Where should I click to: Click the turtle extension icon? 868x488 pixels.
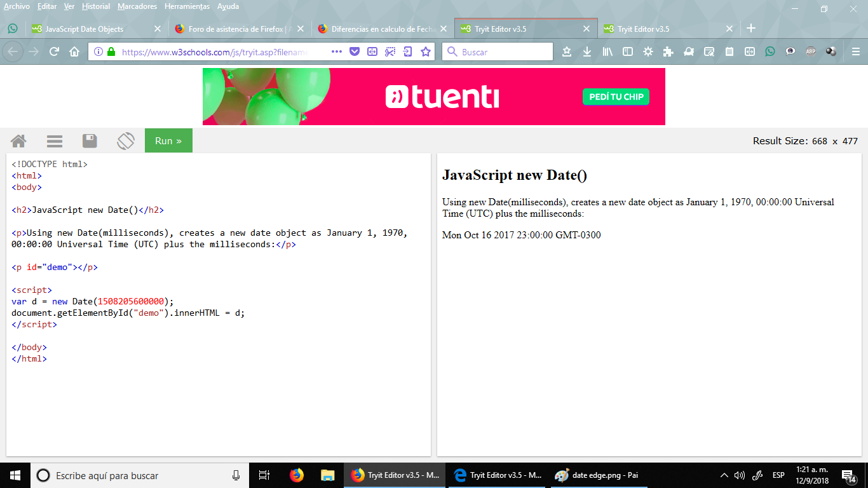coord(689,52)
